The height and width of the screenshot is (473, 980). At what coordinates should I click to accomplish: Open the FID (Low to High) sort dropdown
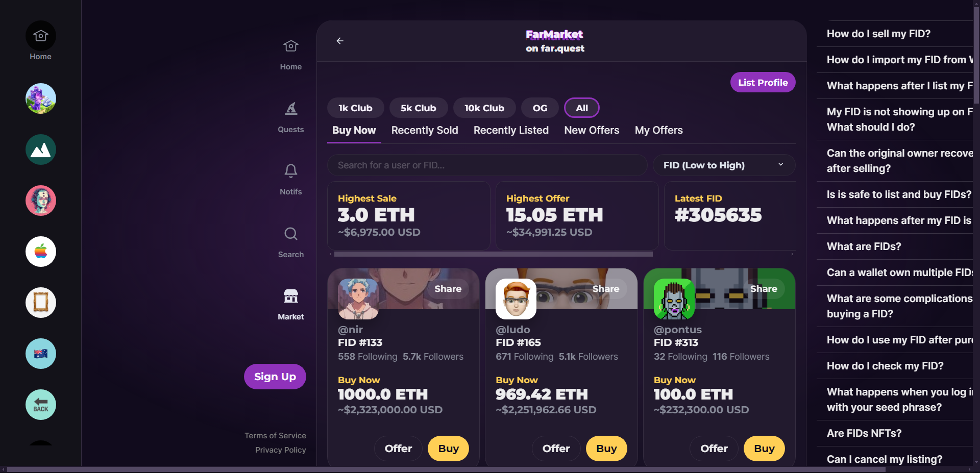[724, 165]
